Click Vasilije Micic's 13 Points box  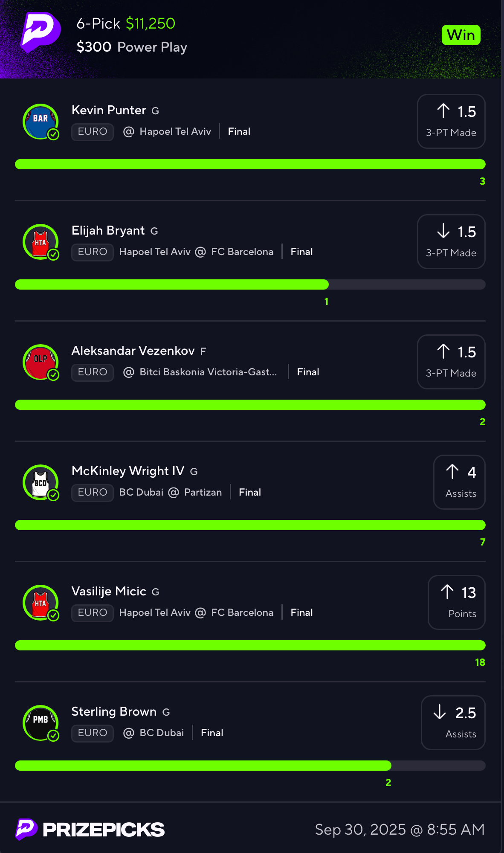pos(457,603)
